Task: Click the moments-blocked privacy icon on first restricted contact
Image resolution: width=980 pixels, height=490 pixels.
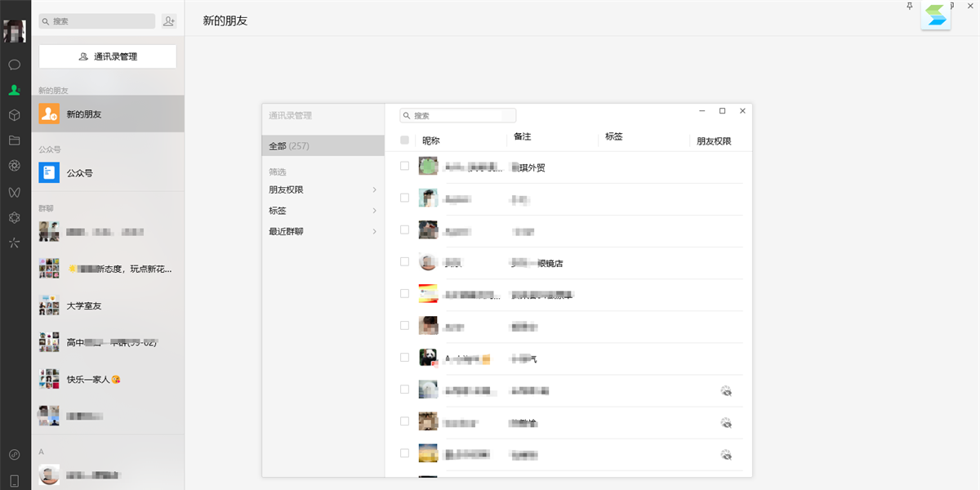Action: click(x=727, y=391)
